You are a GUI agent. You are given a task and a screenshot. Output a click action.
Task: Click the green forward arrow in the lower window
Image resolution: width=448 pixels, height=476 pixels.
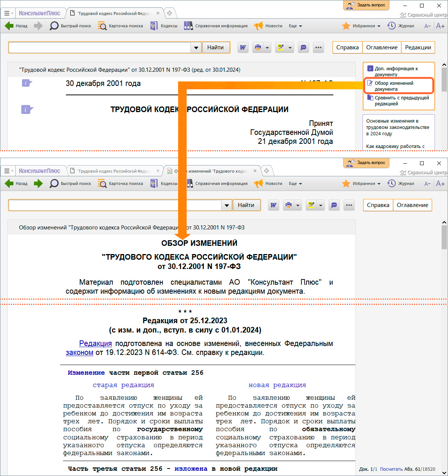38,183
